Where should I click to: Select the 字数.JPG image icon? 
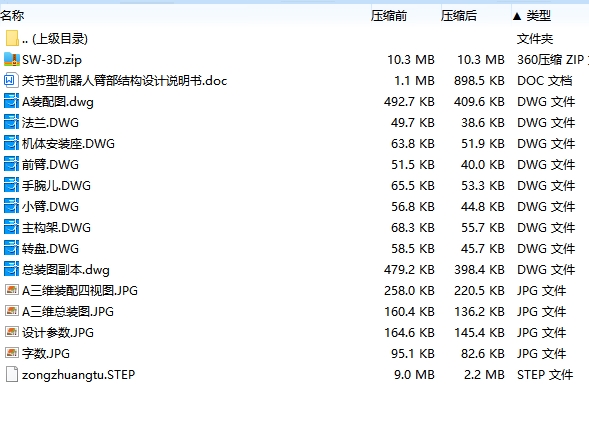[x=12, y=353]
